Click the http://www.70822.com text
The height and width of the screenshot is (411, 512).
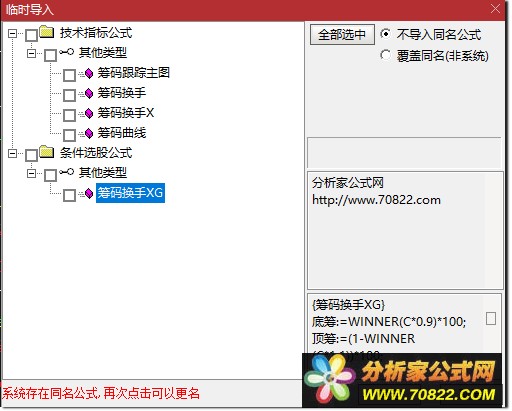pyautogui.click(x=376, y=200)
